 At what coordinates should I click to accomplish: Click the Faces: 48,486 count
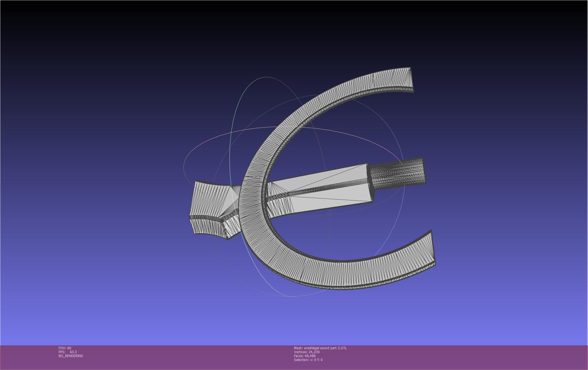click(x=305, y=356)
